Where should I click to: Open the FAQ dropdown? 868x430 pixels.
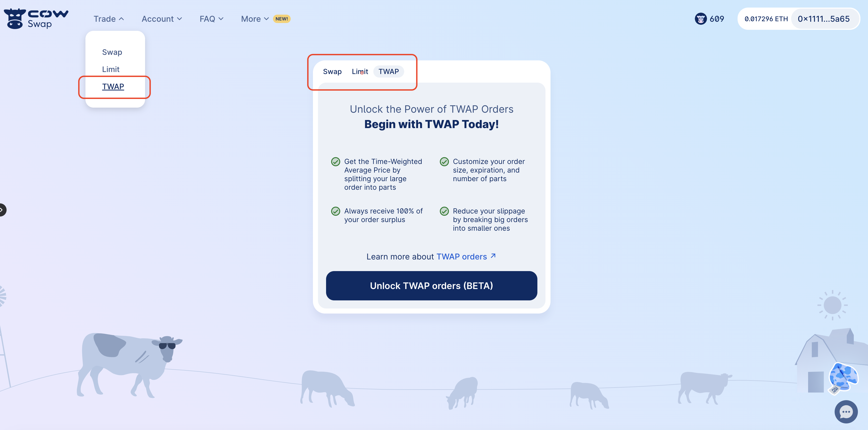pyautogui.click(x=211, y=19)
